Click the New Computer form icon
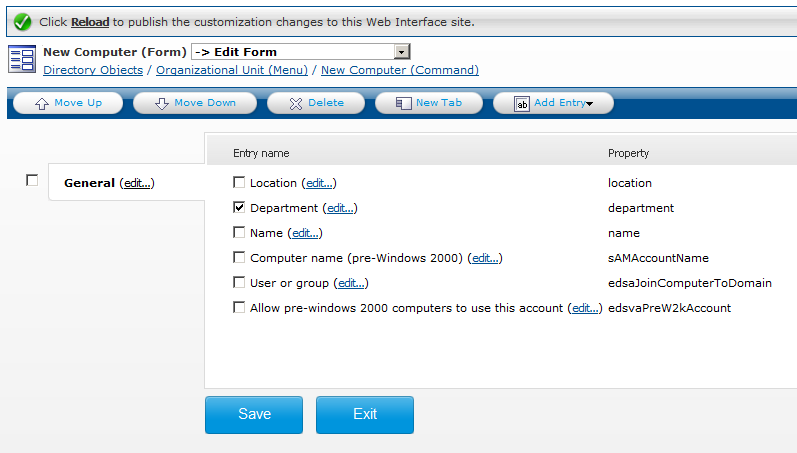 click(22, 59)
